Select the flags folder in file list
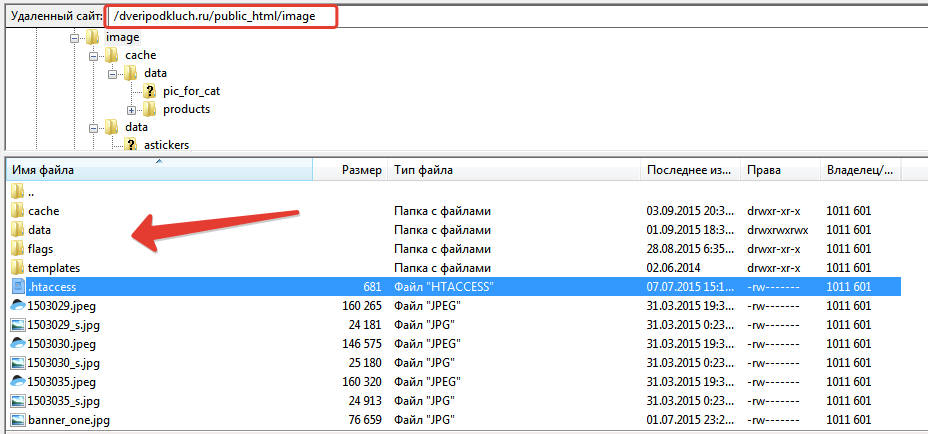 [x=453, y=249]
